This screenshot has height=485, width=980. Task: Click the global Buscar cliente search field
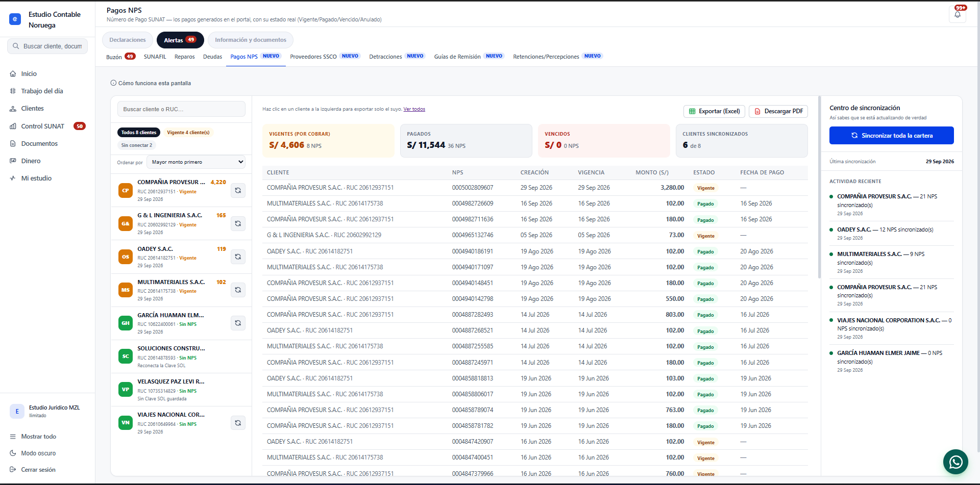47,46
